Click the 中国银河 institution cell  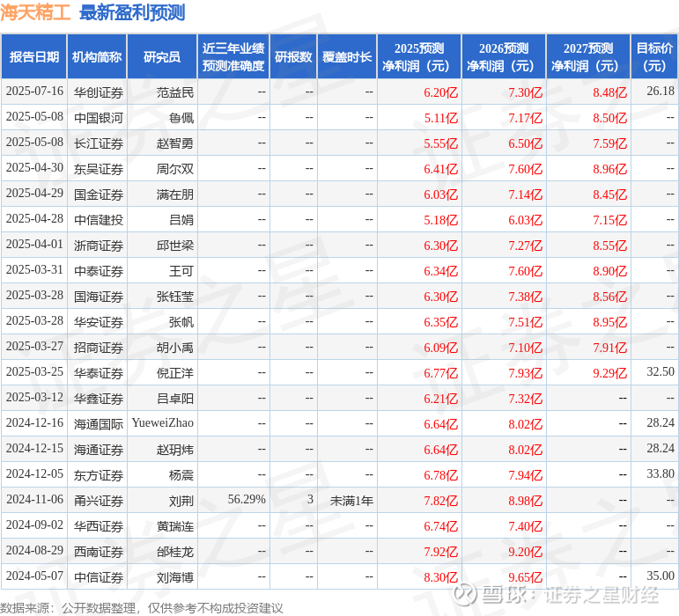click(99, 118)
